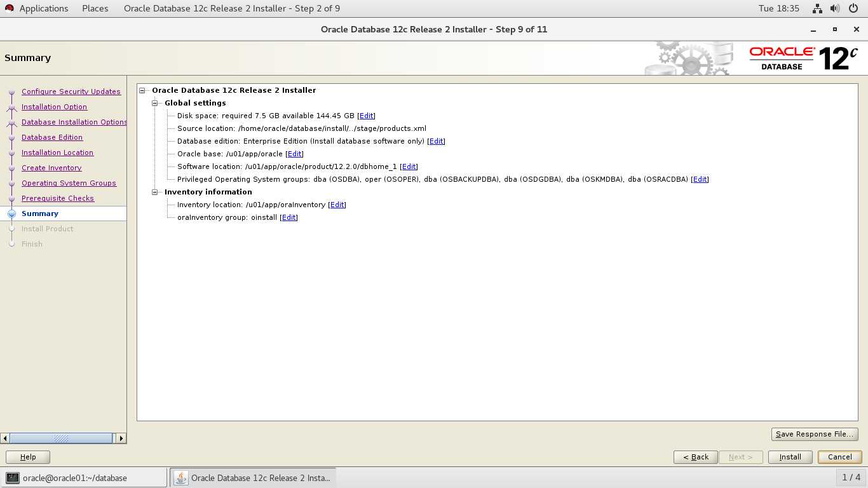
Task: Go to Installation Location step
Action: (57, 152)
